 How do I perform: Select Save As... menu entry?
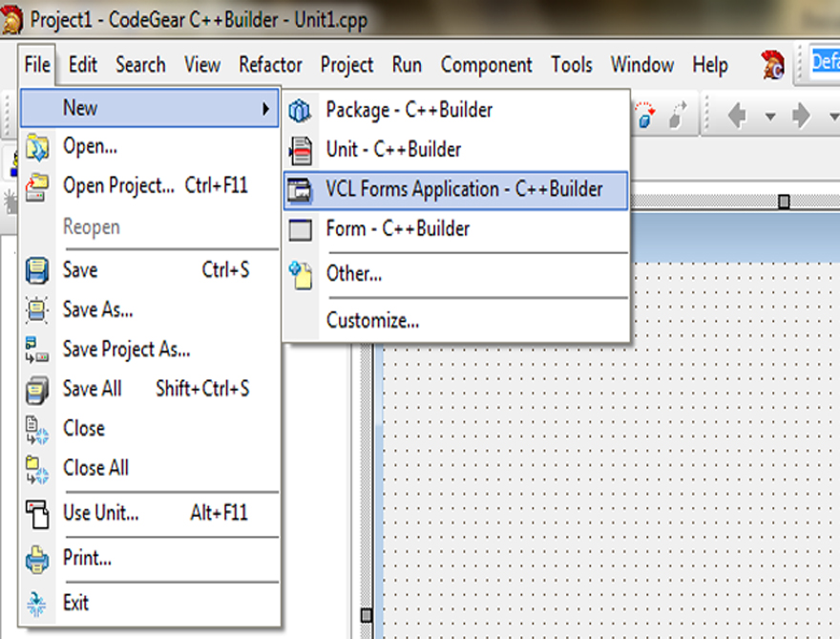(x=150, y=309)
